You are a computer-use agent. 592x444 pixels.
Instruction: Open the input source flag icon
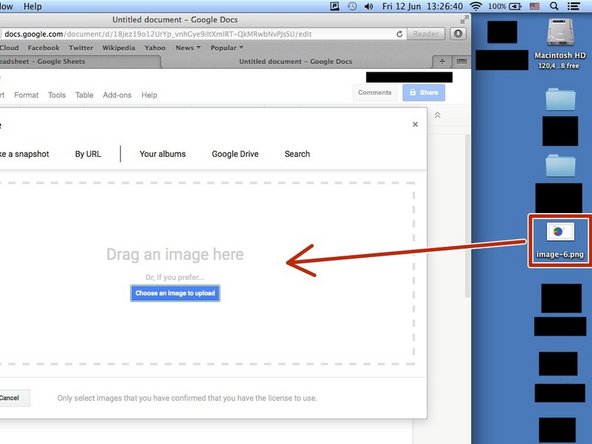click(534, 6)
